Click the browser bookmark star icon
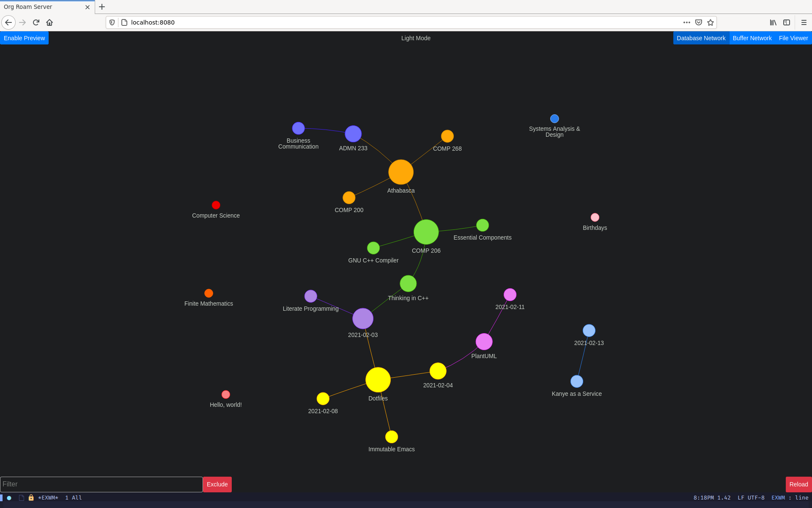This screenshot has height=508, width=812. (710, 22)
